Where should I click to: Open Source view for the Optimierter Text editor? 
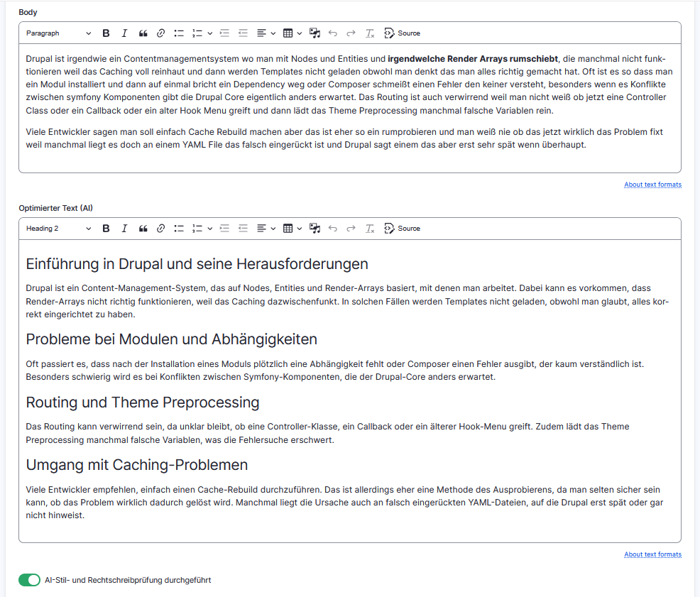[x=403, y=228]
